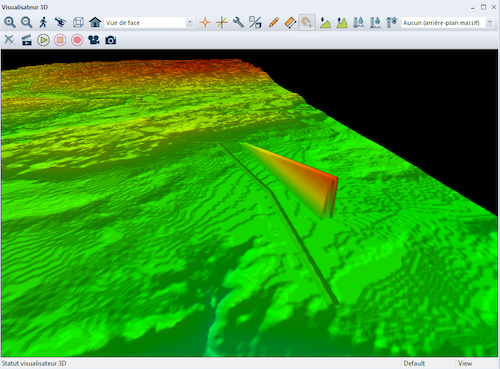Click the clapperboard fly-through icon
This screenshot has width=500, height=369.
click(x=26, y=40)
